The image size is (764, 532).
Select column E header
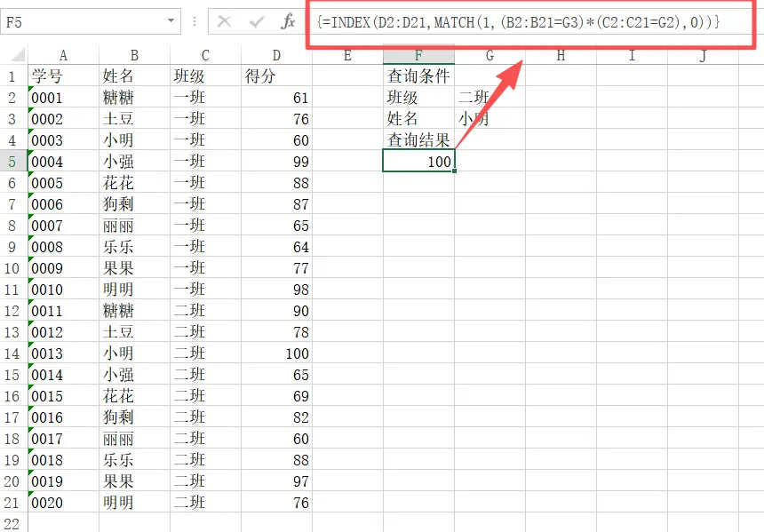click(347, 56)
